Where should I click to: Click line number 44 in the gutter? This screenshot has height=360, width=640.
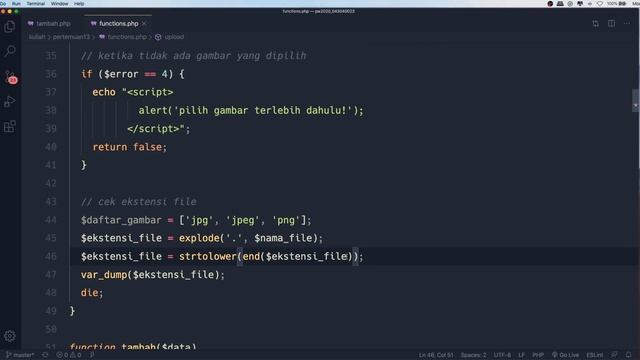click(51, 220)
